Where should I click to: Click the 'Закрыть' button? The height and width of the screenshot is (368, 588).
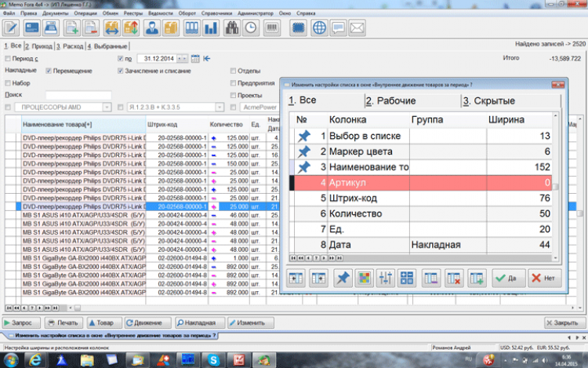tap(564, 322)
